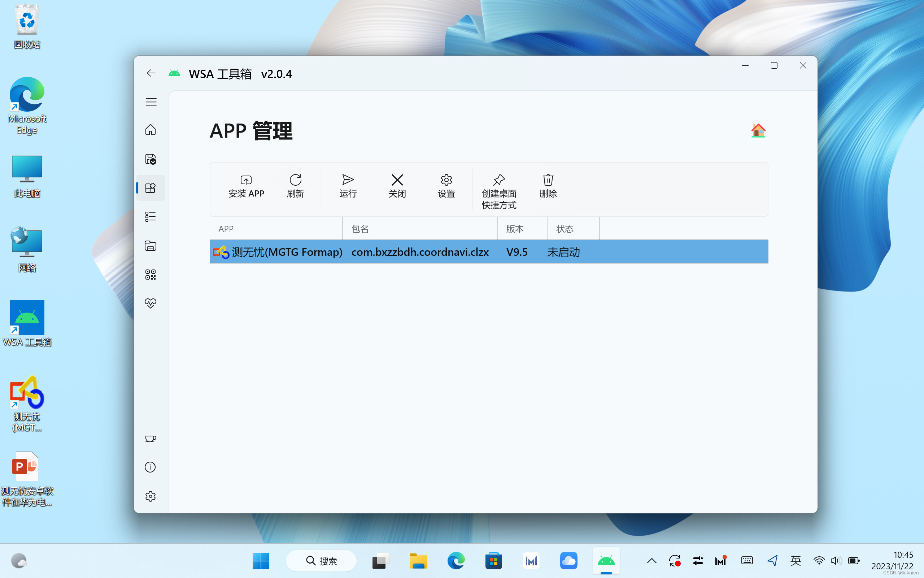The height and width of the screenshot is (578, 924).
Task: Click the sync tray icon with red dot
Action: click(x=675, y=561)
